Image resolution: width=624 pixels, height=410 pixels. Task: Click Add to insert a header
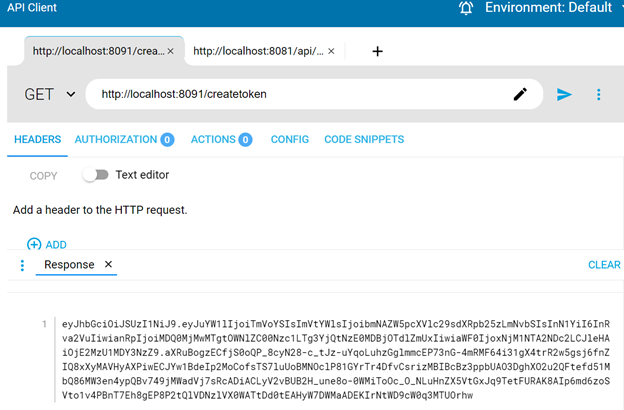46,244
